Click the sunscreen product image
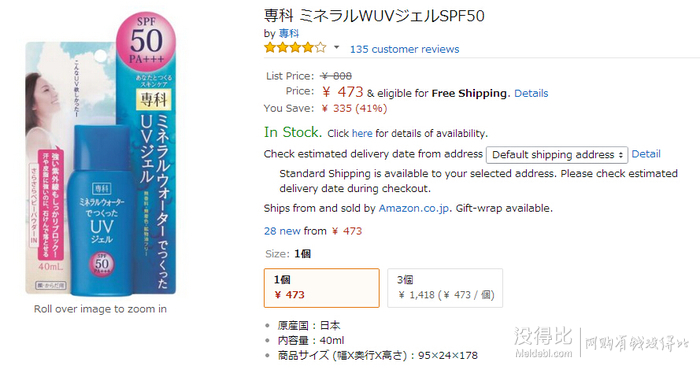 100,154
